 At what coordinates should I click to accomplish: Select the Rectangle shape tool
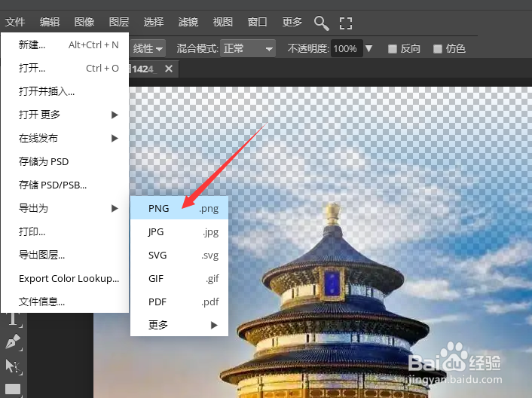(13, 389)
